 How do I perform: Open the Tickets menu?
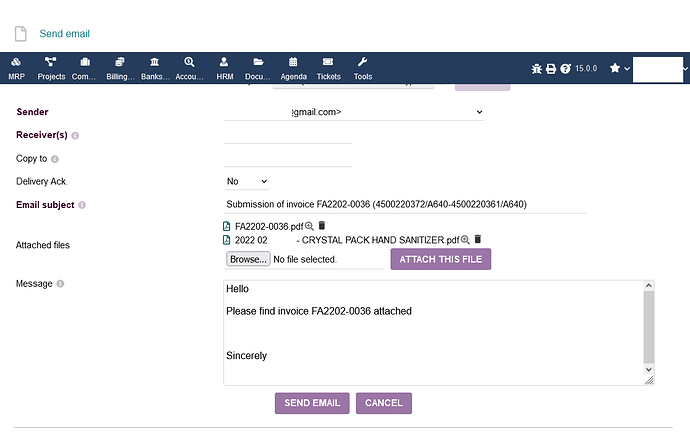coord(328,67)
